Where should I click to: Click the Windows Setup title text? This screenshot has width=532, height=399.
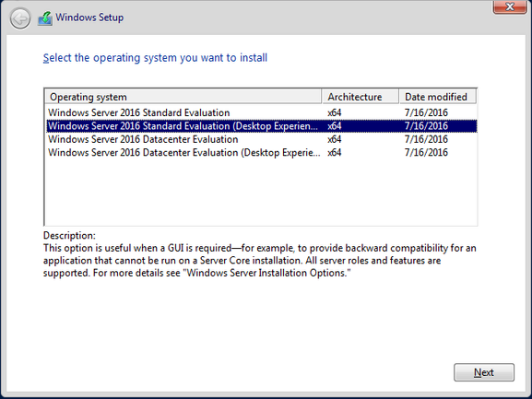(89, 18)
